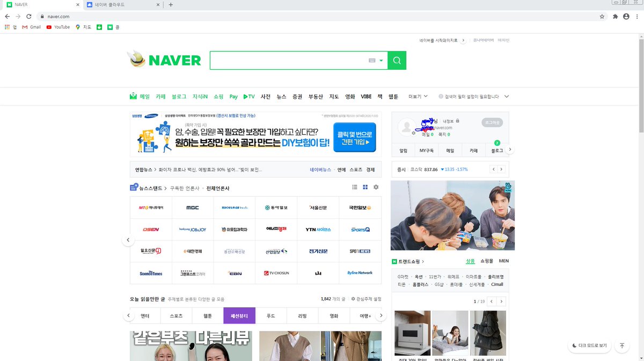Open the Pay service link
This screenshot has width=644, height=361.
pos(233,97)
